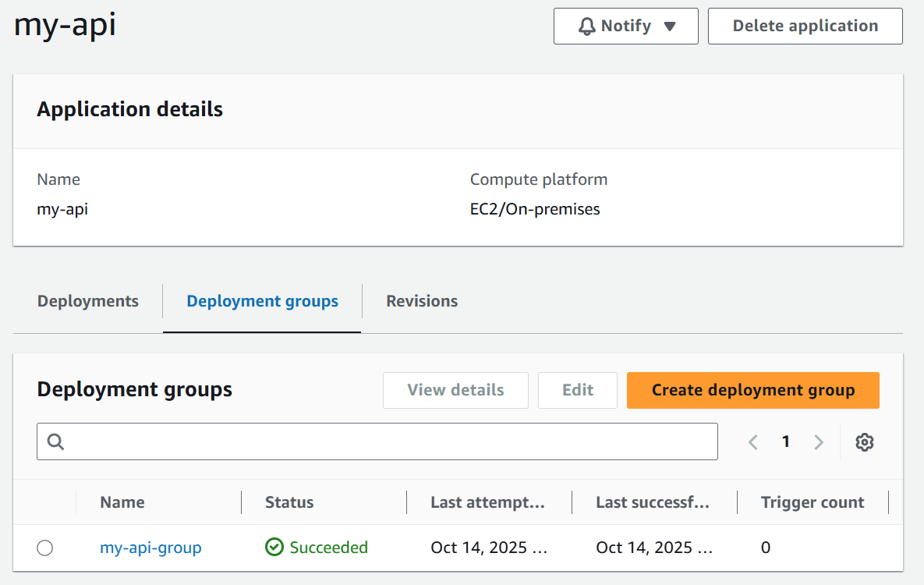Select the radio button for my-api-group
The height and width of the screenshot is (585, 924).
tap(44, 548)
